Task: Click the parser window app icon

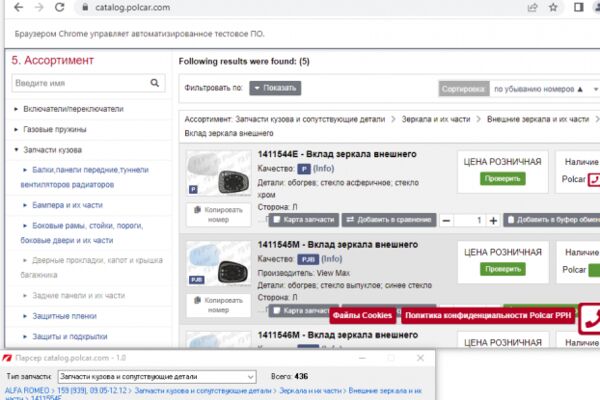Action: tap(7, 358)
